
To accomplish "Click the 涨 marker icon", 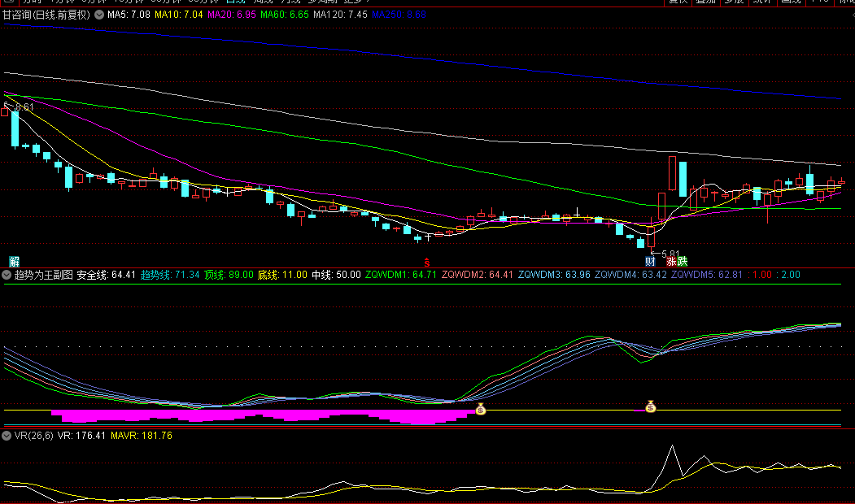I will tap(671, 262).
